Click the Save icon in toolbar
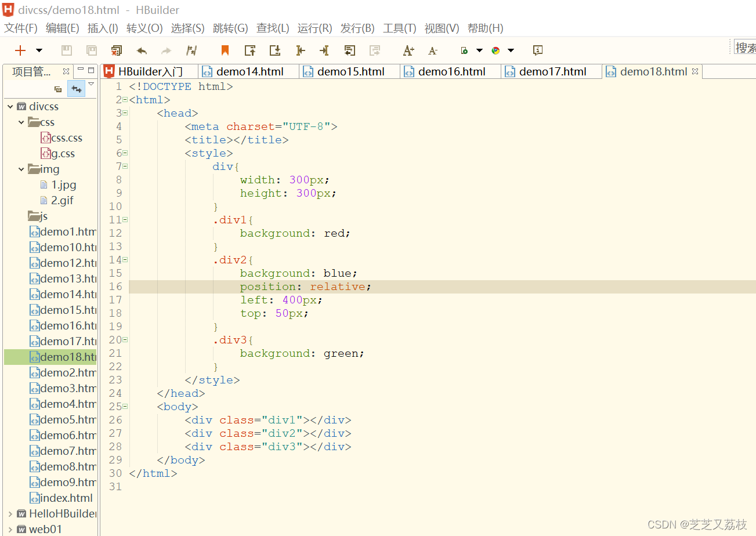Image resolution: width=756 pixels, height=536 pixels. [x=67, y=50]
